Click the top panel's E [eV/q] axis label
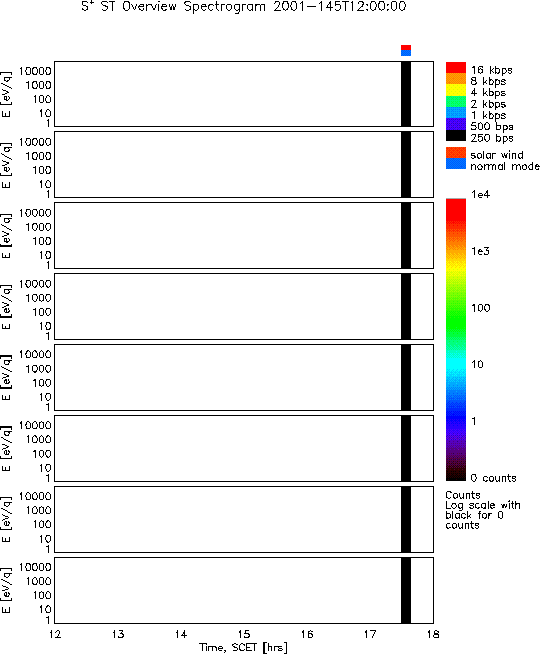This screenshot has height=654, width=540. point(6,95)
